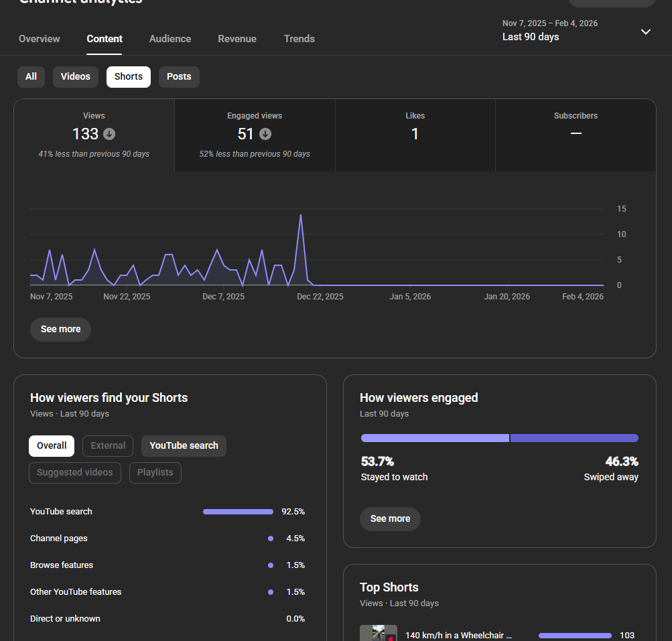
Task: Switch to the Overview tab
Action: point(39,39)
